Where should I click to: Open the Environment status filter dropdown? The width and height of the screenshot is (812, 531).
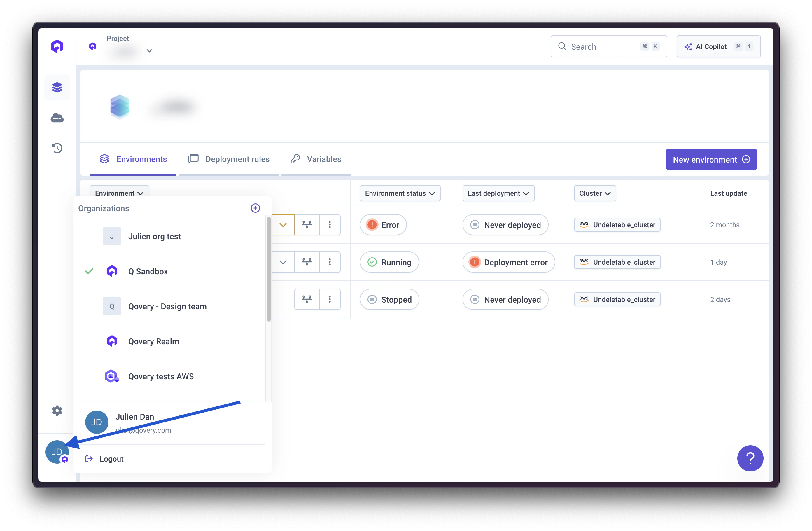(x=400, y=193)
